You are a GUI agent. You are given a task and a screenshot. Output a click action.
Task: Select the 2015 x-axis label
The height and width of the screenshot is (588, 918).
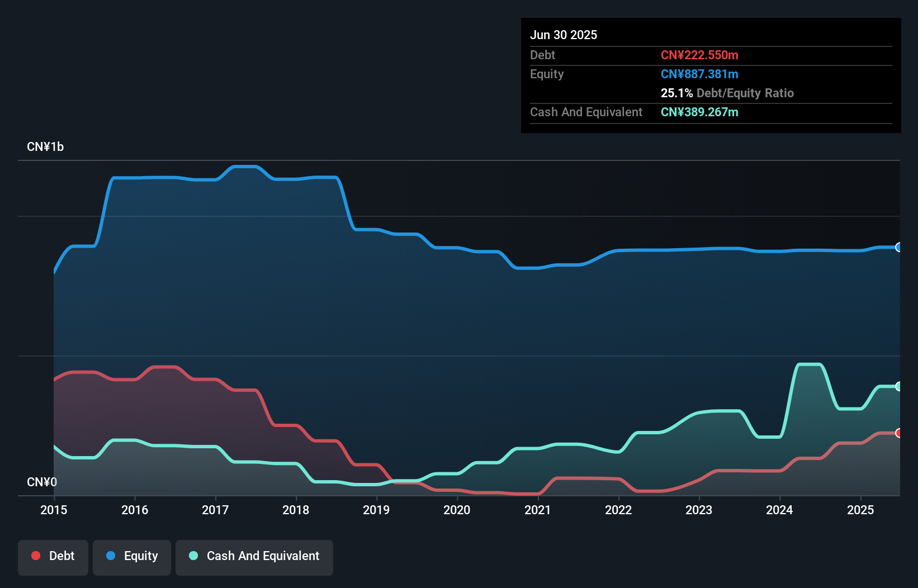[54, 510]
